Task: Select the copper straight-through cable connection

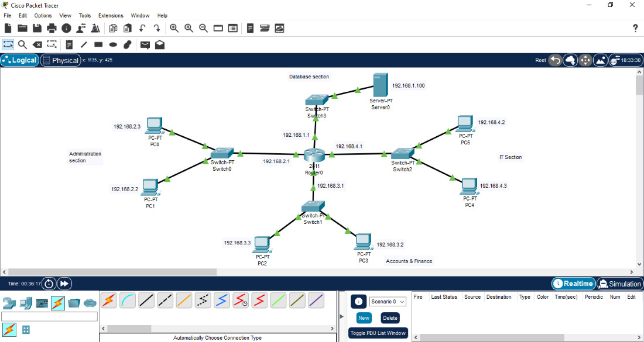Action: [x=146, y=302]
